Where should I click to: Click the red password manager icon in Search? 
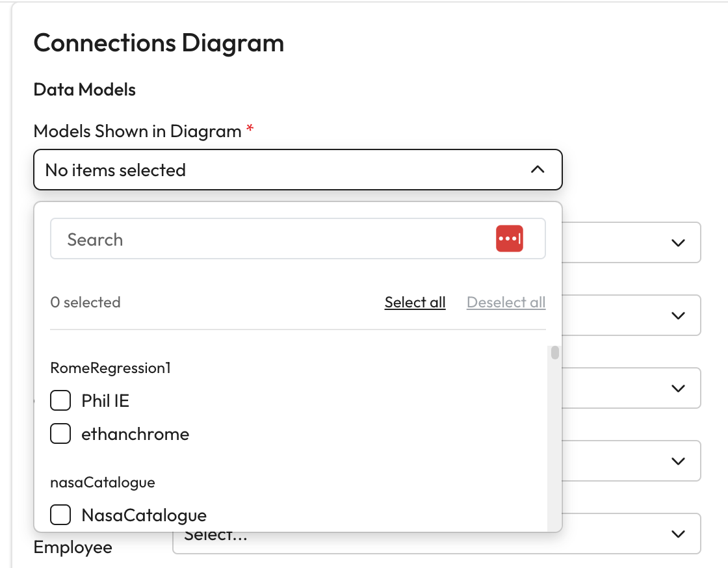point(510,239)
